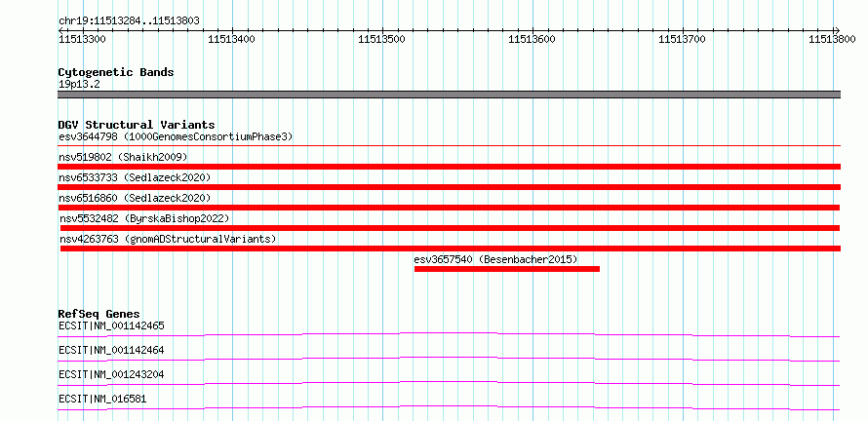Open nsv4263763 gnomADStructuralVariants label
Viewport: 868px width, 421px height.
tap(168, 239)
